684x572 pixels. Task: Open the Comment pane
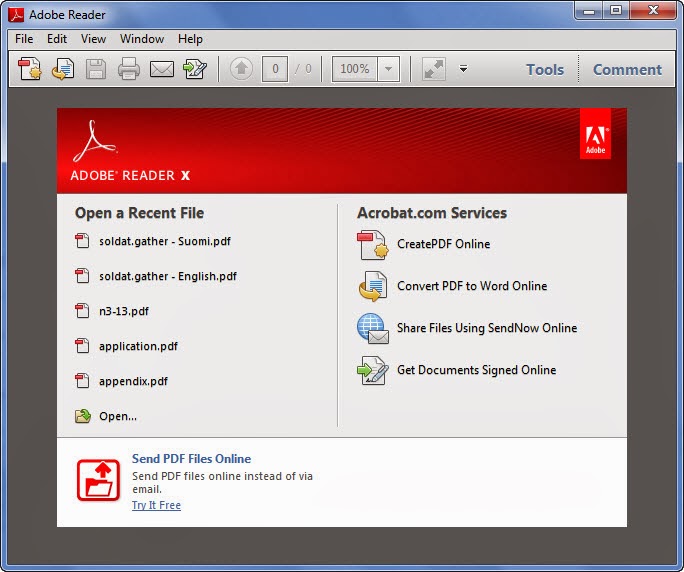627,69
